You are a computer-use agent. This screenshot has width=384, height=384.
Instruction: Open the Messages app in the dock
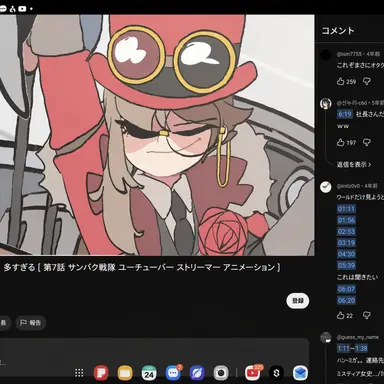pyautogui.click(x=173, y=373)
